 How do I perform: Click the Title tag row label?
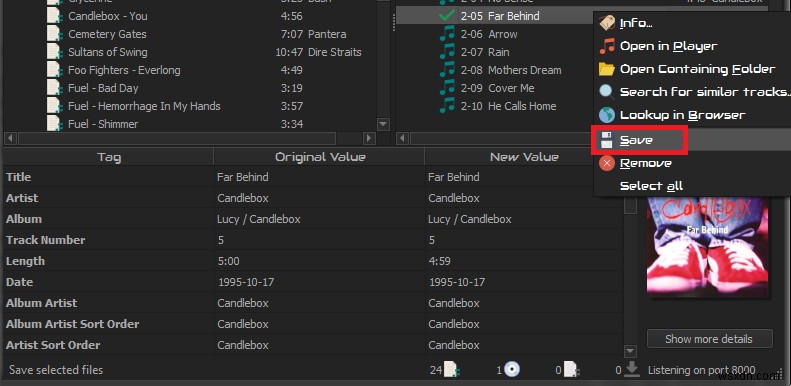point(18,177)
